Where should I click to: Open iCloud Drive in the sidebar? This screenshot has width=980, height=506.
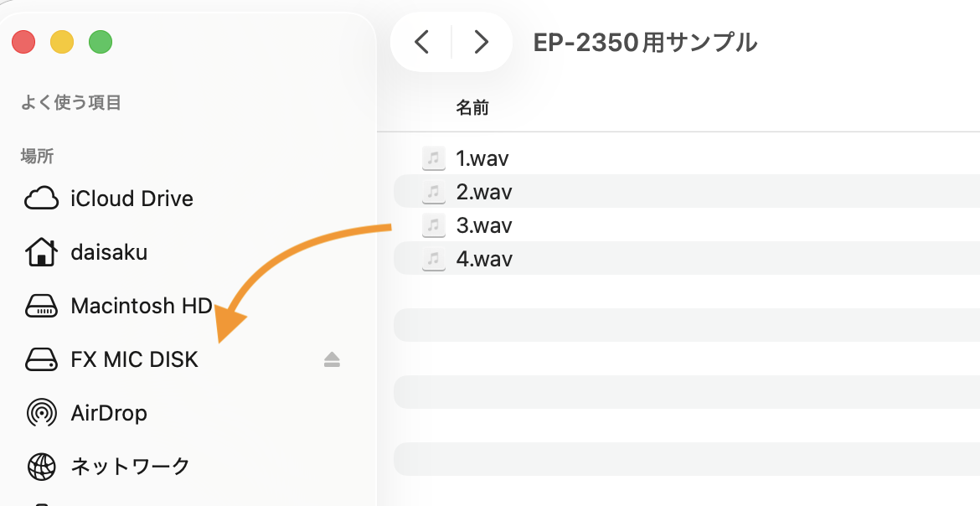[132, 199]
